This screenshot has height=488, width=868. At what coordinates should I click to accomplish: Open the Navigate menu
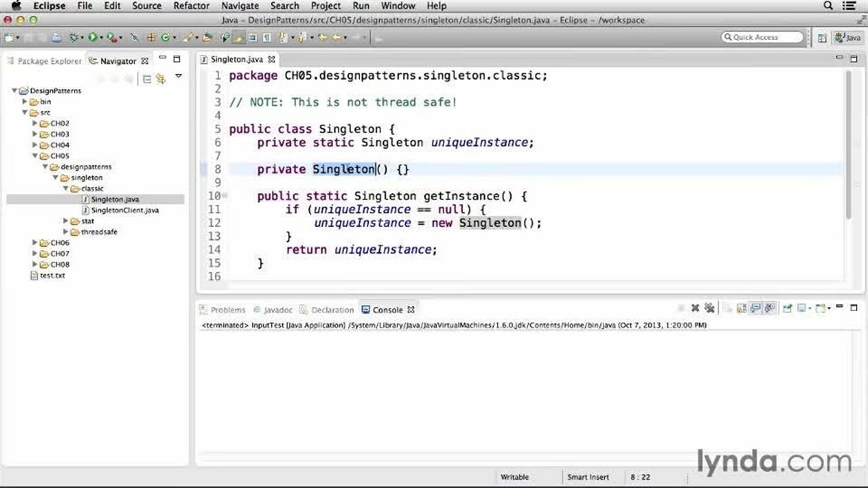tap(240, 5)
